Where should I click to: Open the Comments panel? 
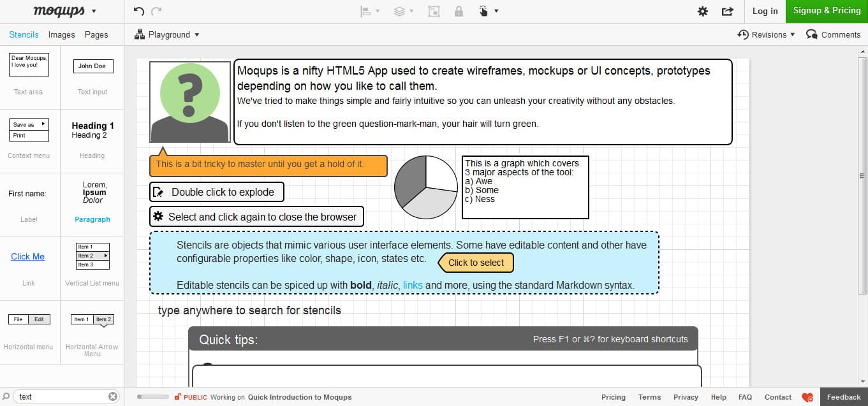(x=833, y=35)
